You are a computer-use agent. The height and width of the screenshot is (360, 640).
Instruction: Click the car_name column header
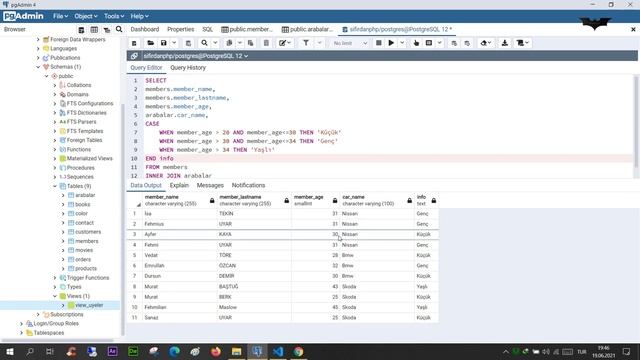click(377, 200)
